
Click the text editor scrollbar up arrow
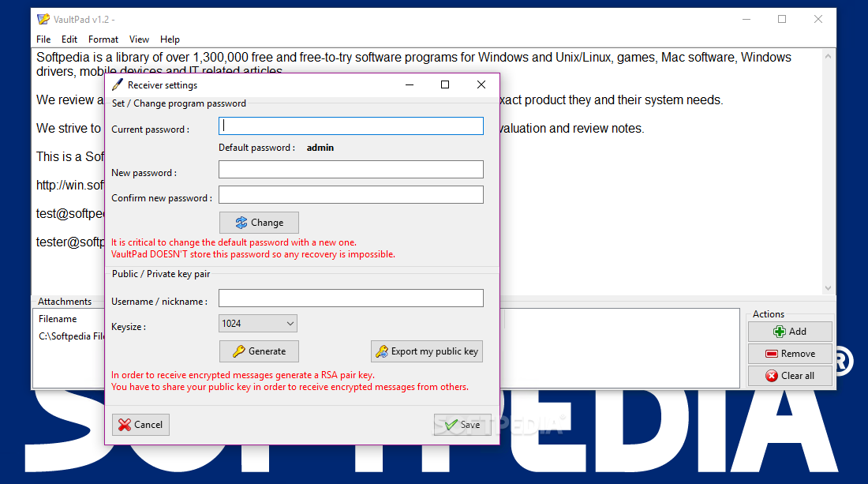coord(828,56)
